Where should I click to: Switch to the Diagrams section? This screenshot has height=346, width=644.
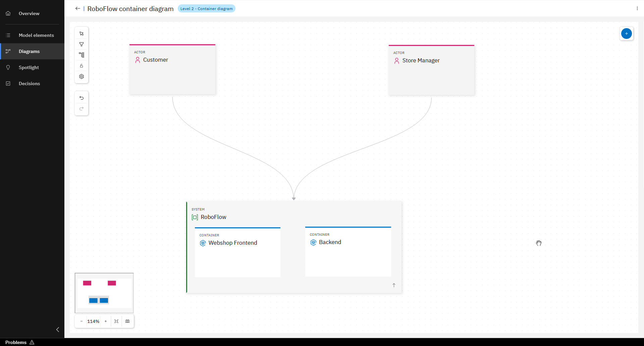tap(29, 51)
